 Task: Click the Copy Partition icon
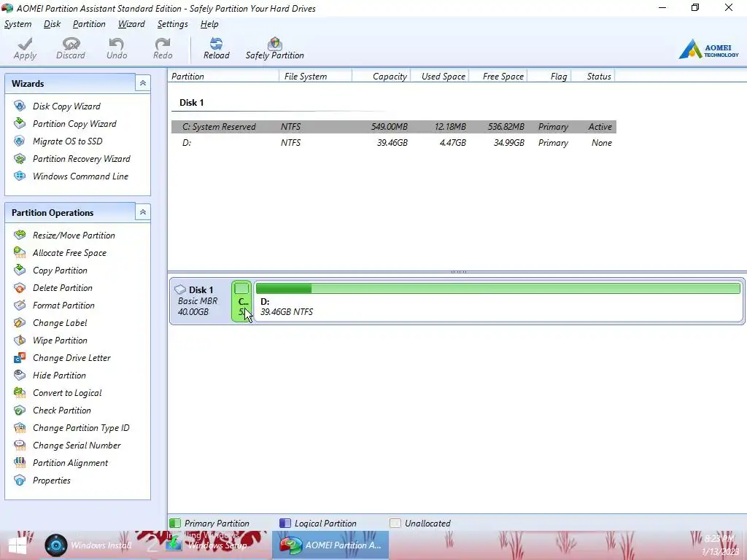[x=20, y=270]
